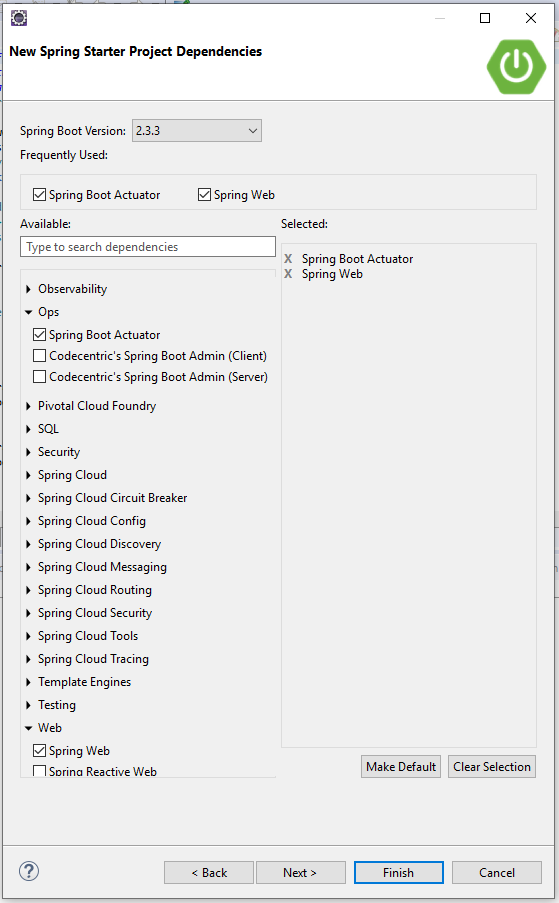Viewport: 559px width, 903px height.
Task: Expand the Security category
Action: click(28, 452)
